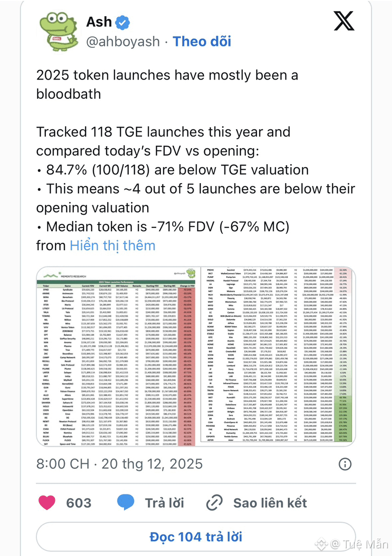392x556 pixels.
Task: Follow the account via Theo dõi
Action: pos(202,41)
